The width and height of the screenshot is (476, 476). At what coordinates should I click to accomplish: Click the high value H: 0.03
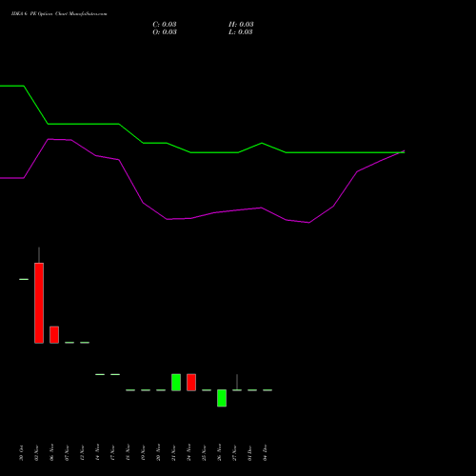tap(241, 25)
